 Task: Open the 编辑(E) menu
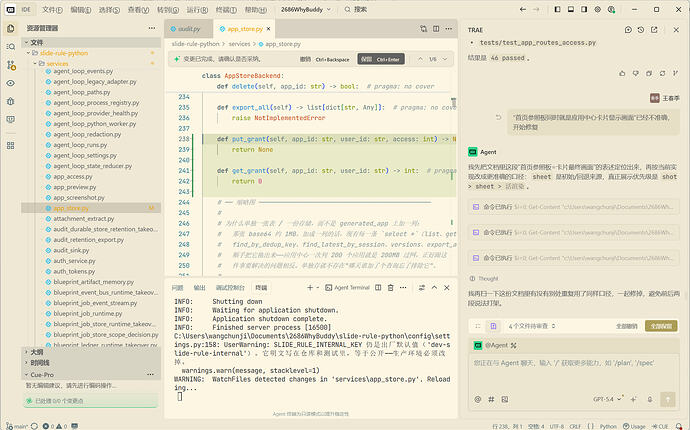pyautogui.click(x=81, y=9)
